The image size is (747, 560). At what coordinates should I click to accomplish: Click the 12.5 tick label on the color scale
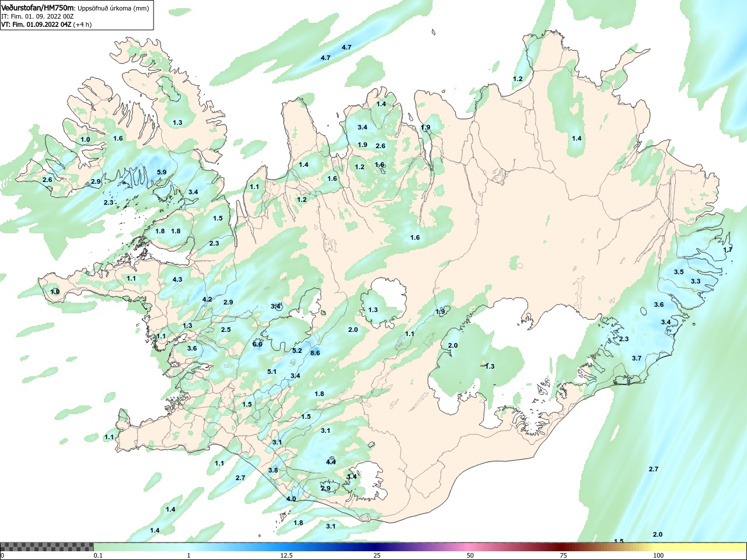287,556
